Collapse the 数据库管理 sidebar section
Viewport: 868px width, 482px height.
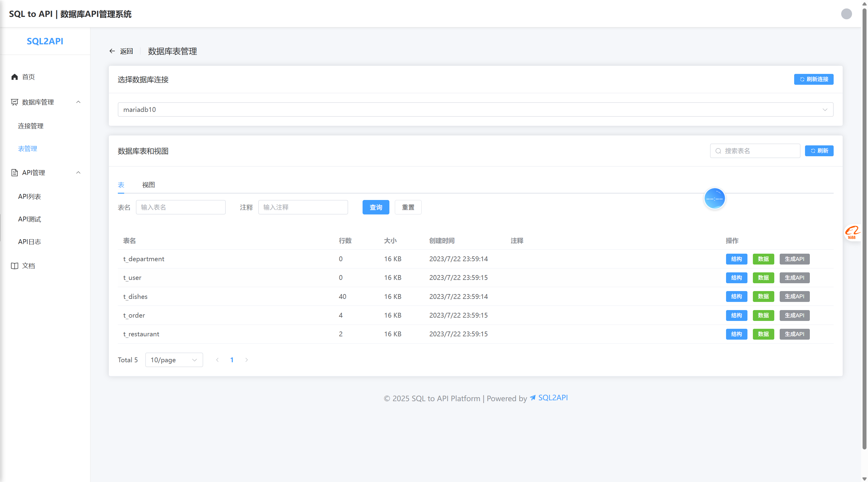tap(78, 102)
